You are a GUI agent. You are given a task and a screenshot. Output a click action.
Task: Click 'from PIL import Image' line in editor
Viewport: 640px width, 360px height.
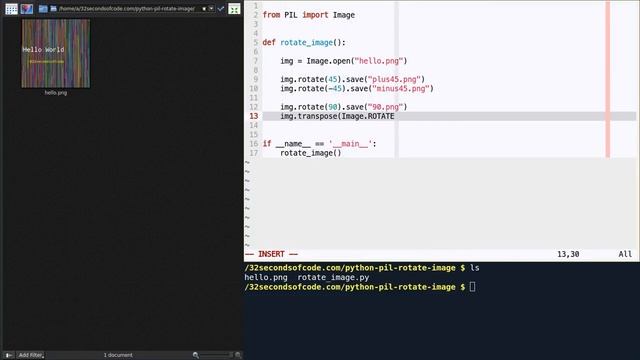point(309,15)
